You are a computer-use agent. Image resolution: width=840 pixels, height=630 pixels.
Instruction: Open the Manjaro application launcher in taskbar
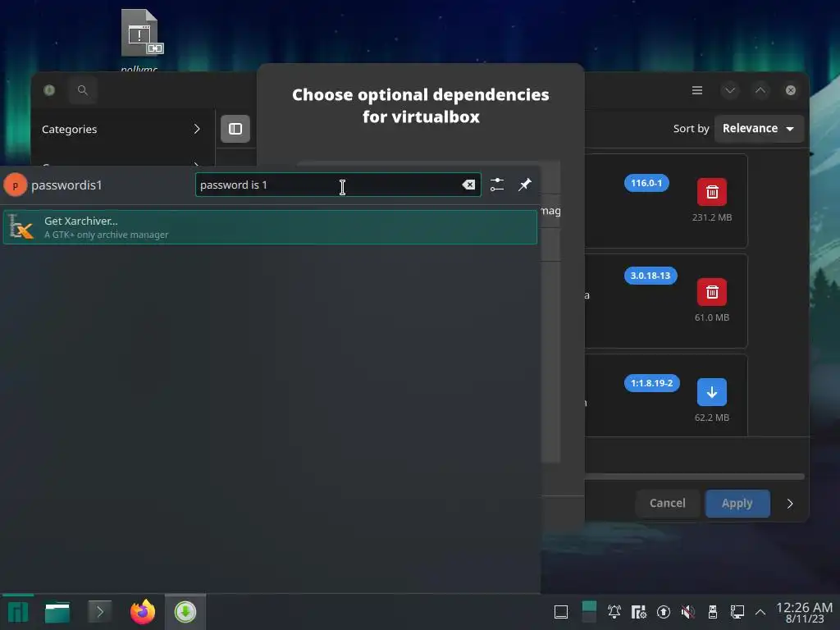coord(18,612)
